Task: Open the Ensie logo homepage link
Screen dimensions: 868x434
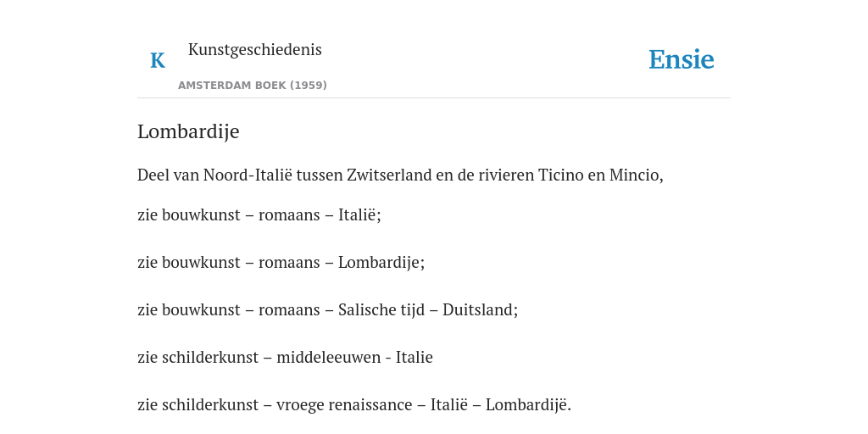Action: (682, 59)
